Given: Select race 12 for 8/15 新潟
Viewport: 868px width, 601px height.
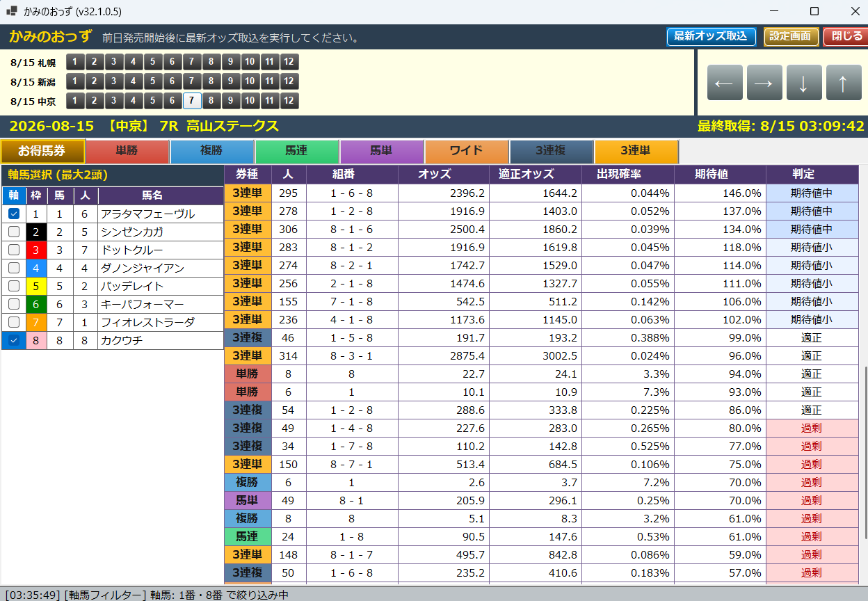Looking at the screenshot, I should (x=289, y=81).
